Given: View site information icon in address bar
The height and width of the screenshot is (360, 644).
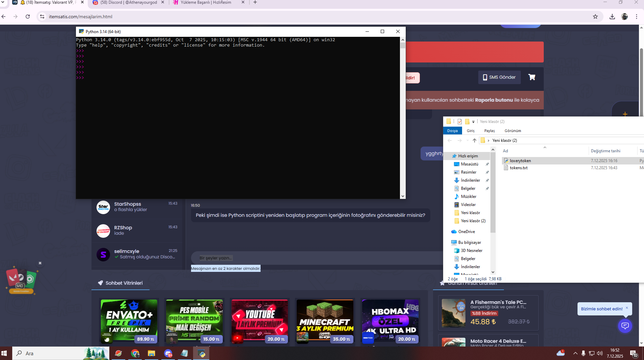Looking at the screenshot, I should pyautogui.click(x=42, y=17).
